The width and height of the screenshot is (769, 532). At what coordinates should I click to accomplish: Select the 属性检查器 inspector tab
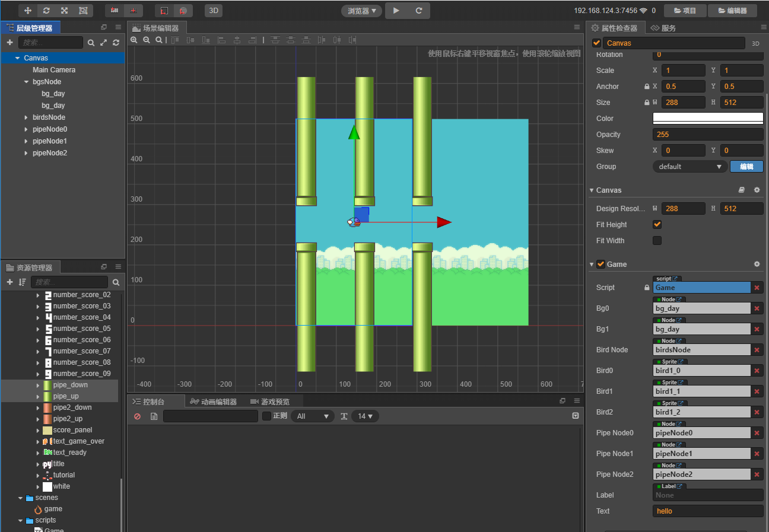(x=615, y=28)
